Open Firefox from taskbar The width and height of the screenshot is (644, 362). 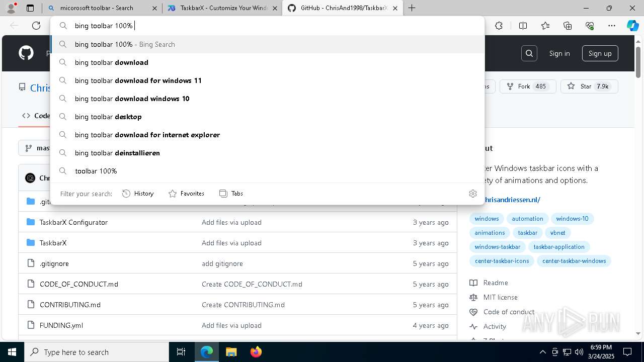256,352
